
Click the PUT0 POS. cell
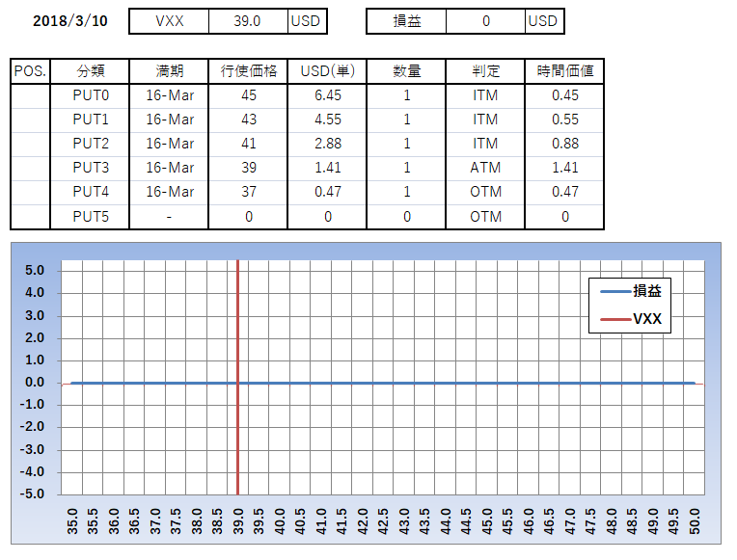point(30,95)
